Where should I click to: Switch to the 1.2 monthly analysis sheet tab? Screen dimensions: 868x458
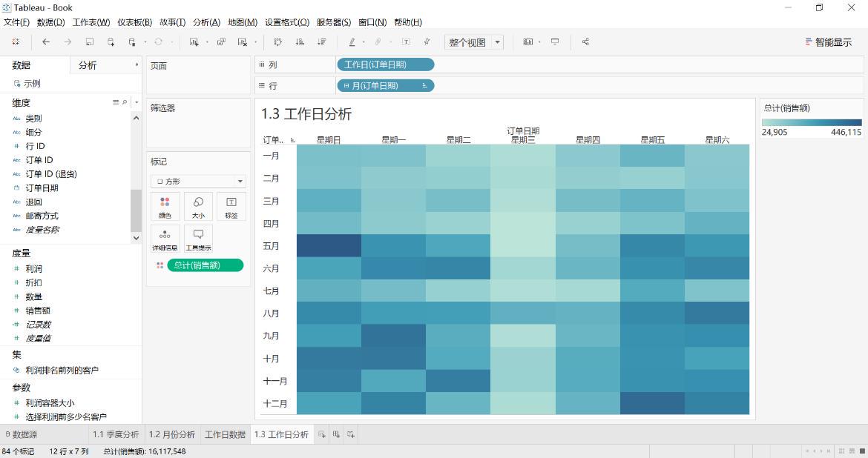pos(171,435)
